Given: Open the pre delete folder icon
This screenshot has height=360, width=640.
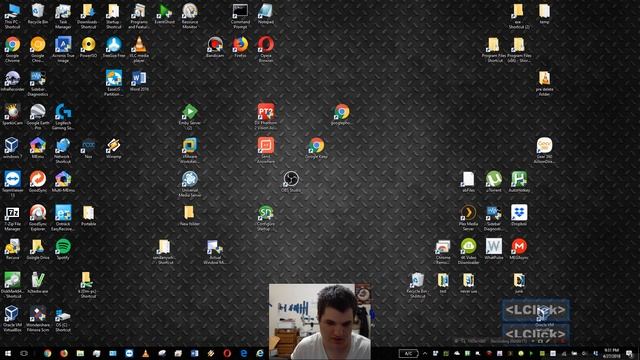Looking at the screenshot, I should tap(544, 83).
